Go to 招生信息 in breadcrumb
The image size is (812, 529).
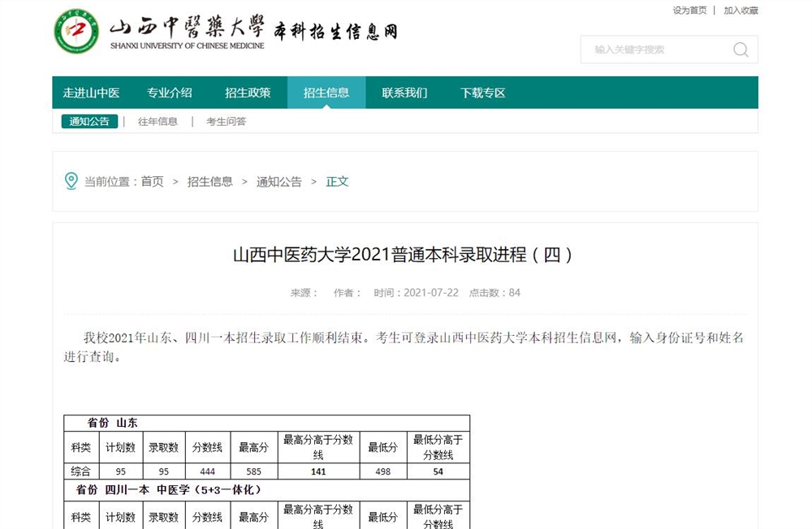pos(209,182)
